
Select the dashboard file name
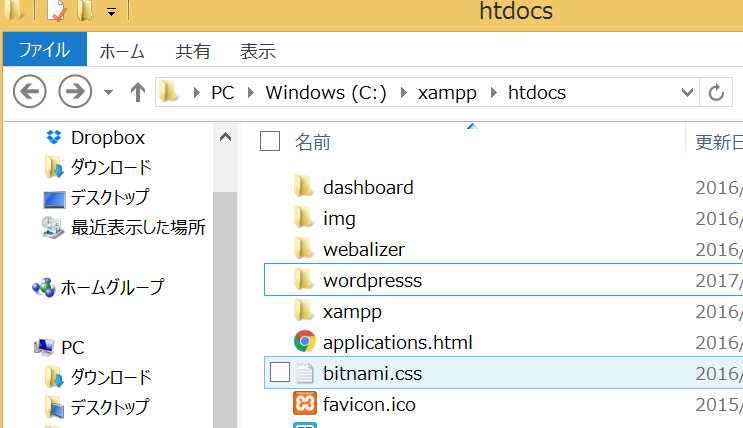tap(368, 188)
